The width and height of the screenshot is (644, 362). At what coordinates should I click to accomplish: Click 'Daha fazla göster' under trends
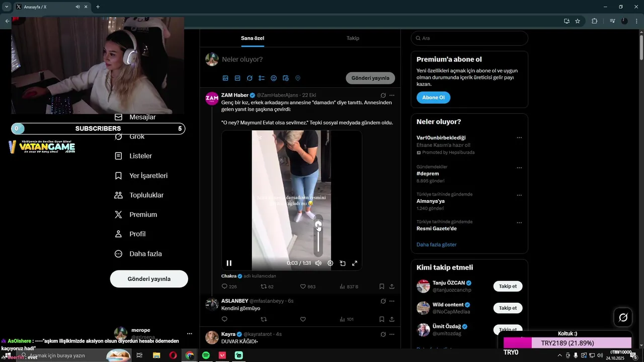point(437,245)
